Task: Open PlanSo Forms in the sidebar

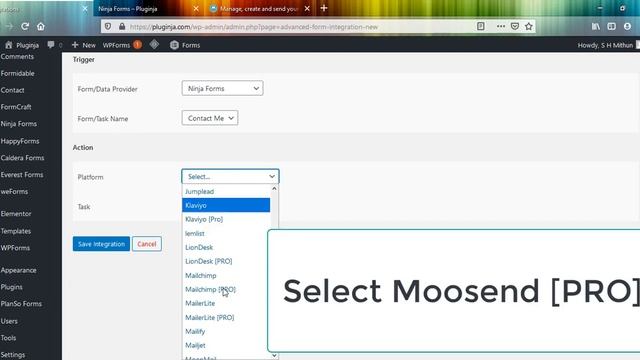Action: (21, 304)
